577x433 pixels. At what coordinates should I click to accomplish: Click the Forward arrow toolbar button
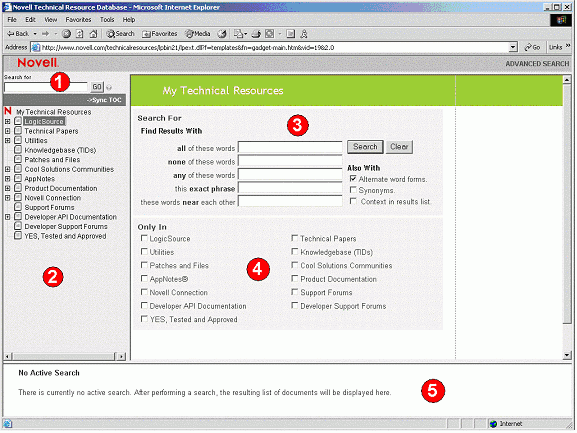(45, 33)
